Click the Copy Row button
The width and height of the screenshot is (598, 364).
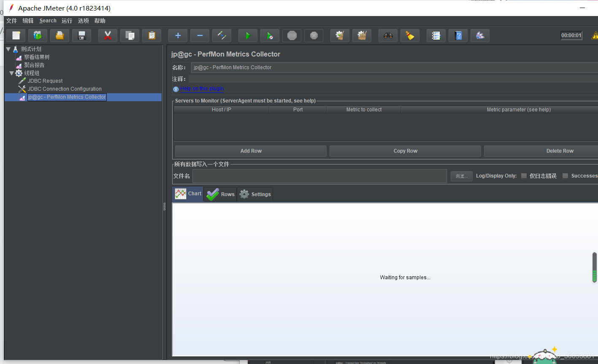[x=405, y=151]
